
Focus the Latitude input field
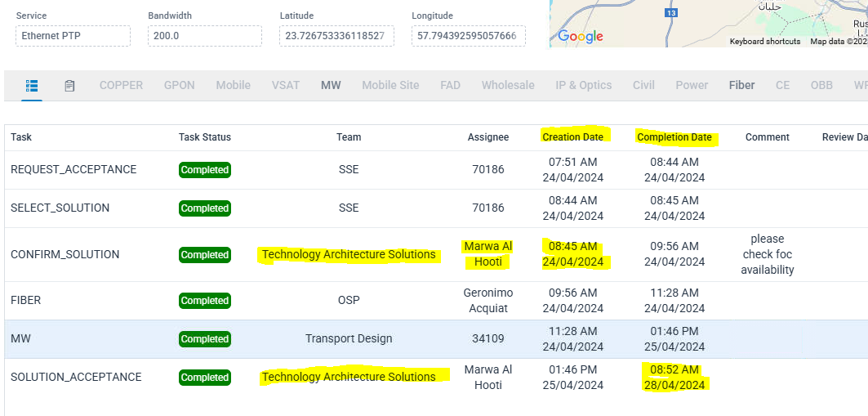(x=336, y=36)
